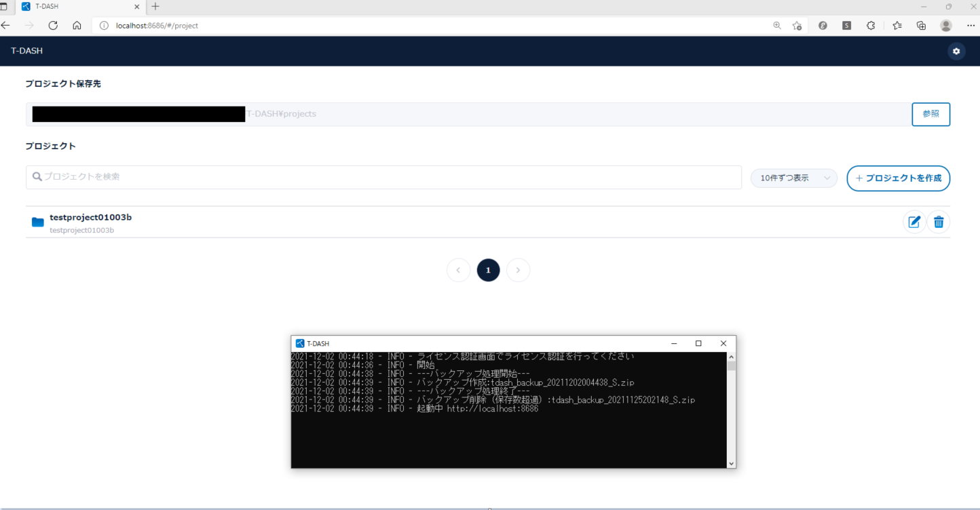Click the バックアップ作成 log line in console
The width and height of the screenshot is (980, 510).
click(x=463, y=382)
